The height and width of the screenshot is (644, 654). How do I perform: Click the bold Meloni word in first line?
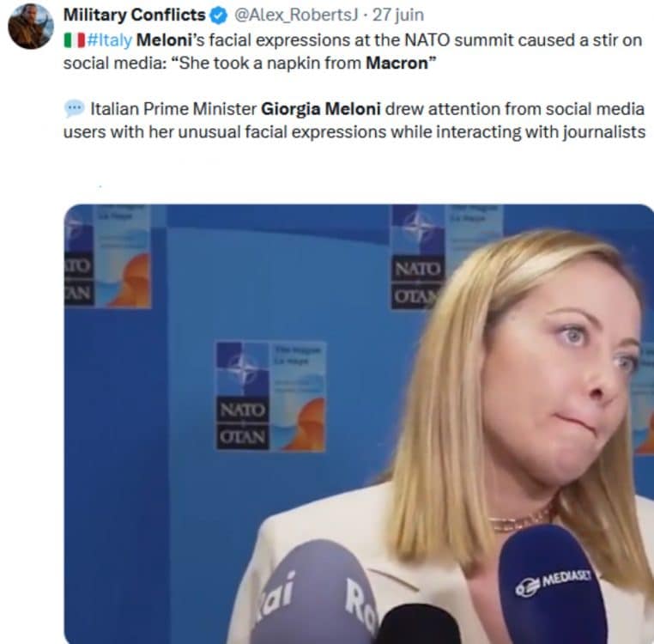(164, 40)
